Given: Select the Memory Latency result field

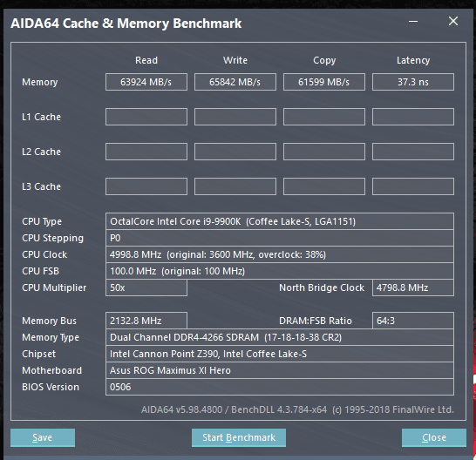Looking at the screenshot, I should tap(413, 82).
